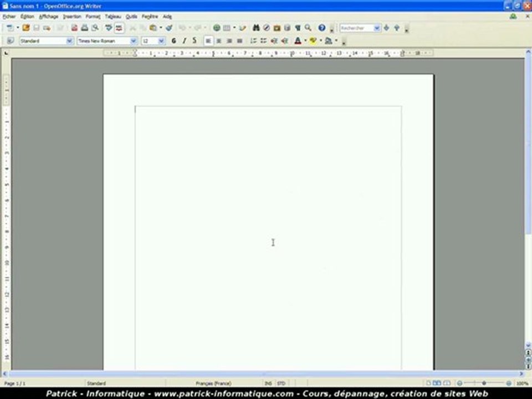The width and height of the screenshot is (532, 399).
Task: Open the font size dropdown showing 12
Action: (x=161, y=41)
